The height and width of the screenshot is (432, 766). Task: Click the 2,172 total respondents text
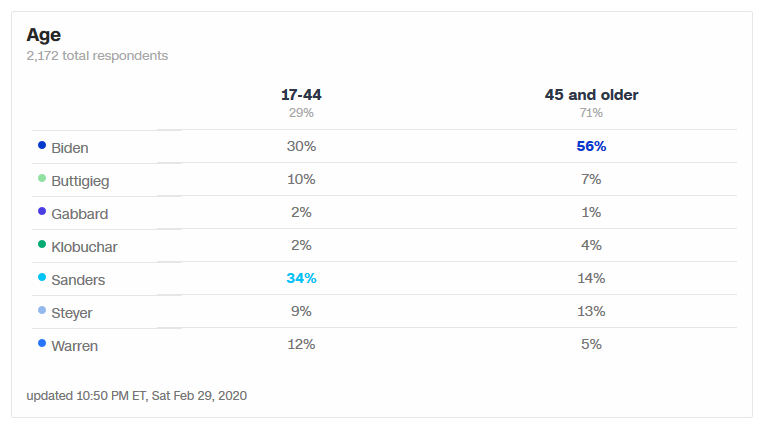click(x=97, y=56)
